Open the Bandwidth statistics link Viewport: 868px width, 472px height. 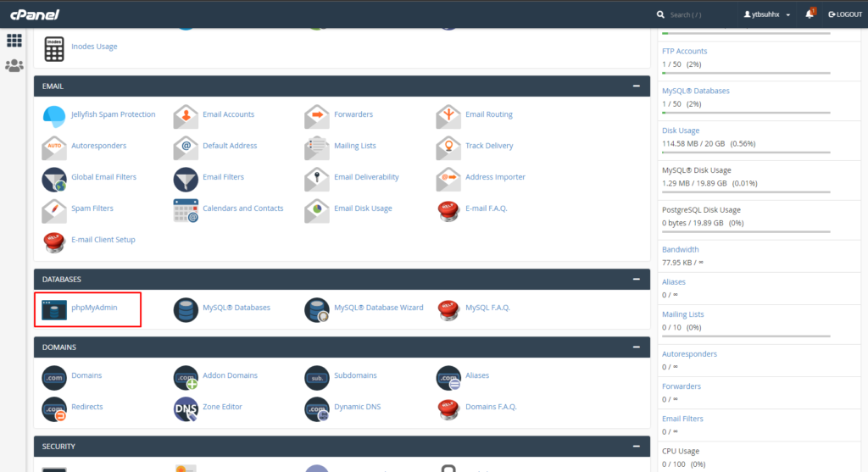(680, 250)
